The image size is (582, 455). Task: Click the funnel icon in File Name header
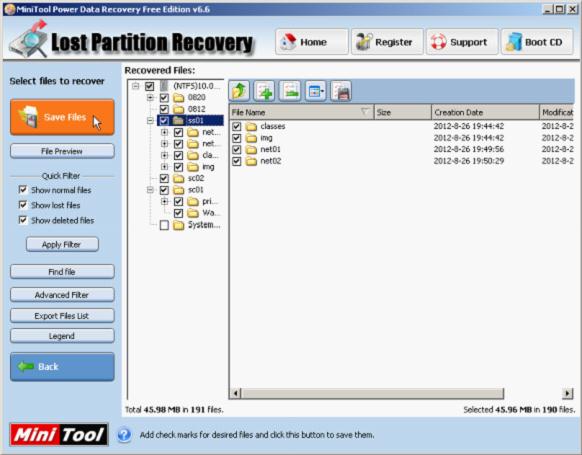pos(365,111)
